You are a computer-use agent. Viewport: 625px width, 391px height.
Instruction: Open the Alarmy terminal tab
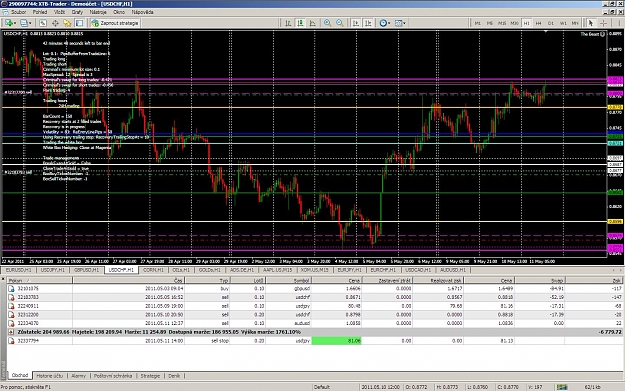pos(79,376)
